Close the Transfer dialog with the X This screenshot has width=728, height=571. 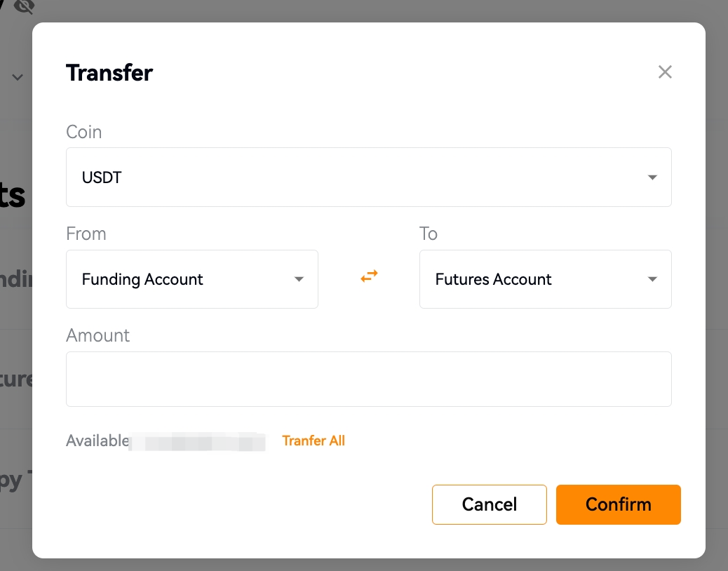tap(665, 72)
